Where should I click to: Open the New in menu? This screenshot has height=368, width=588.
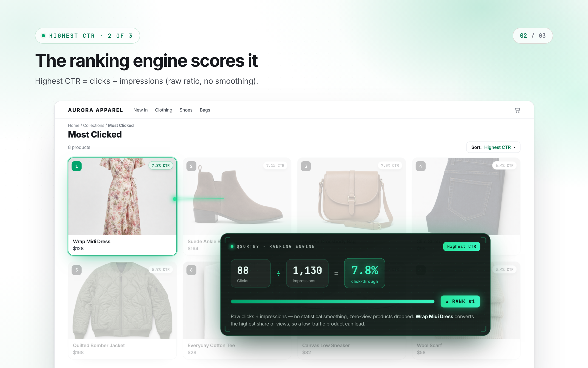(x=140, y=110)
